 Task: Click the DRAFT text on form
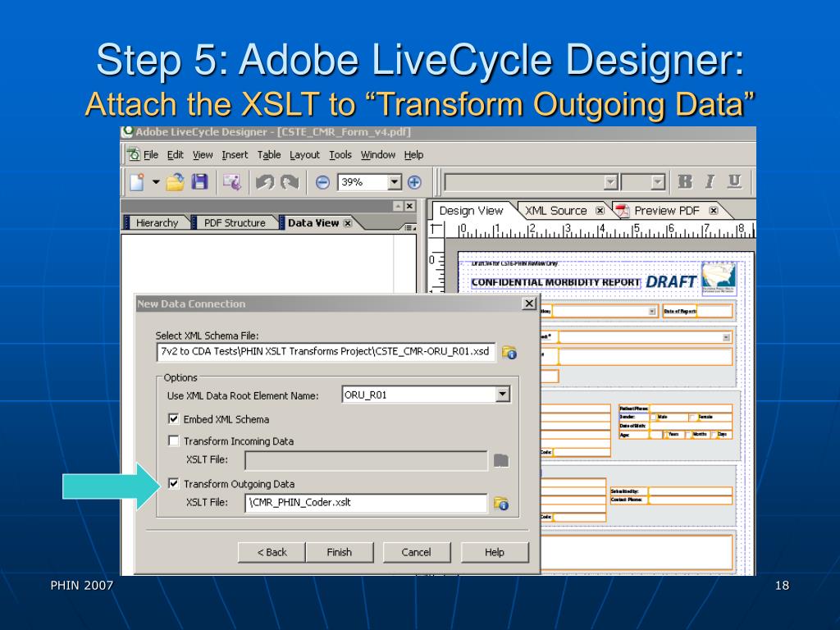(671, 282)
